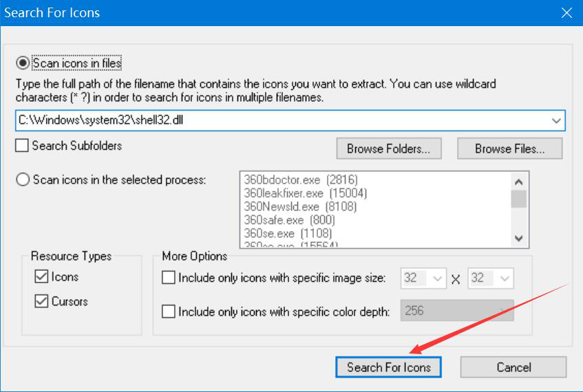Click the color depth input field
This screenshot has width=583, height=392.
click(x=457, y=311)
